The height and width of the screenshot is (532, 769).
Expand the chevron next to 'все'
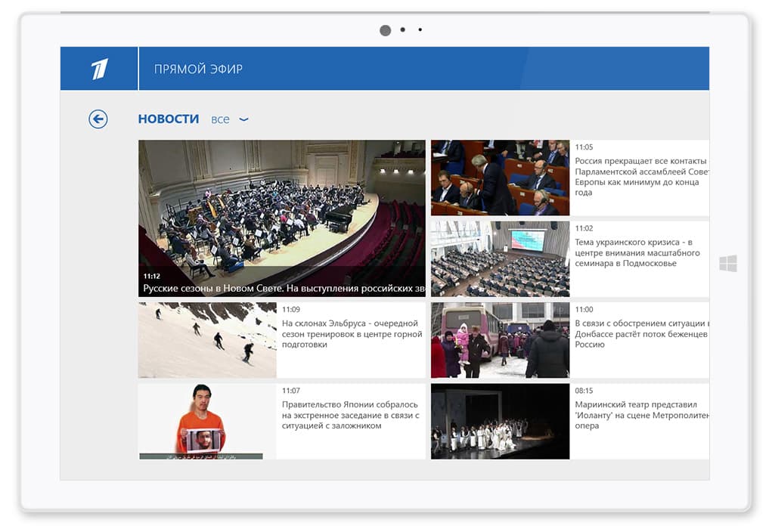tap(243, 119)
